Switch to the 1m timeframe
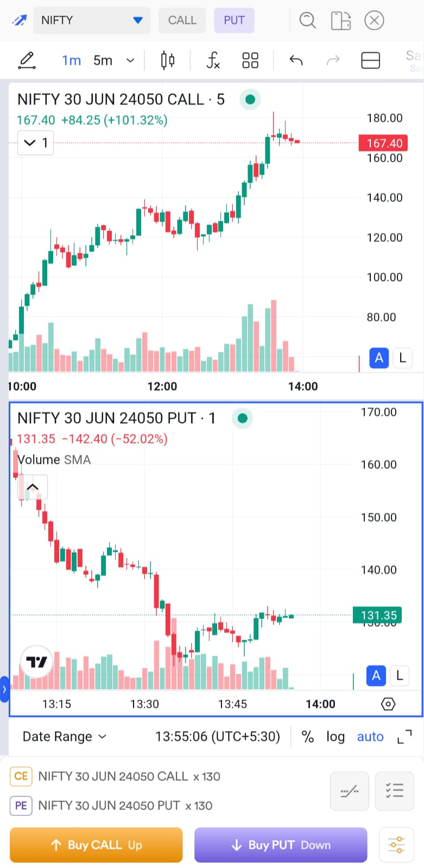This screenshot has width=424, height=868. [x=71, y=60]
